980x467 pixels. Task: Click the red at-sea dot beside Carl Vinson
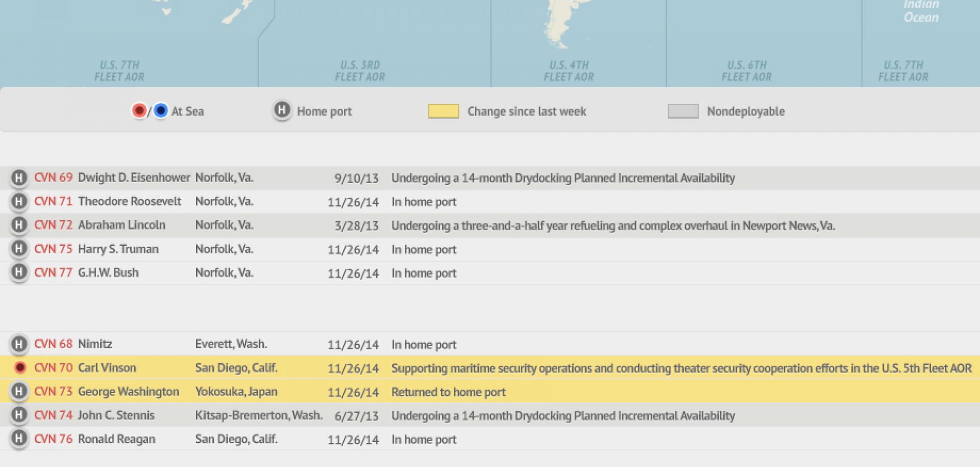tap(20, 367)
